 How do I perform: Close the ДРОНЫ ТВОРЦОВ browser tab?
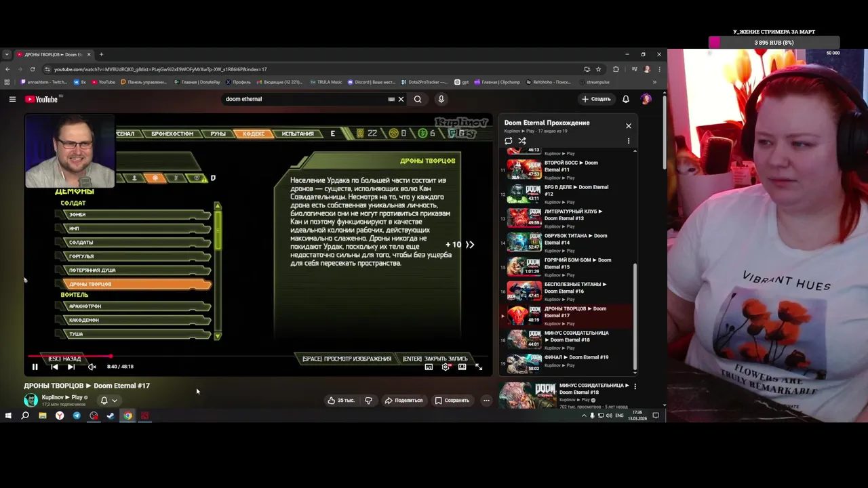point(88,54)
